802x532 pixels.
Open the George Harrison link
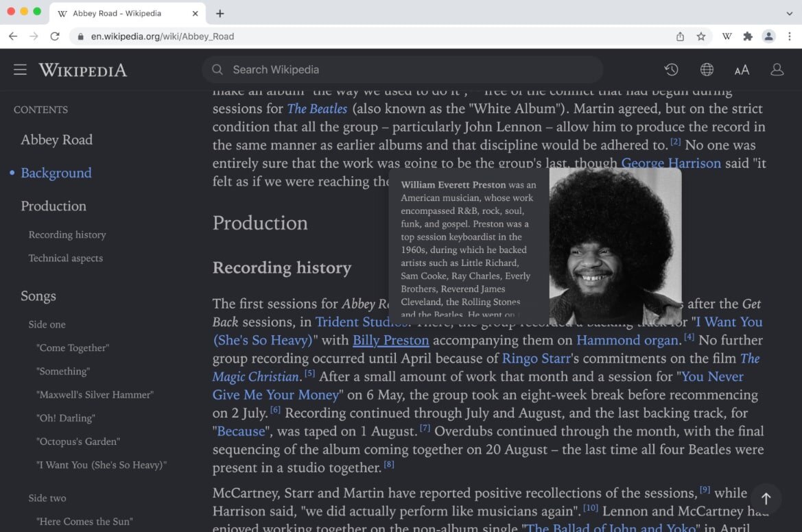point(670,164)
